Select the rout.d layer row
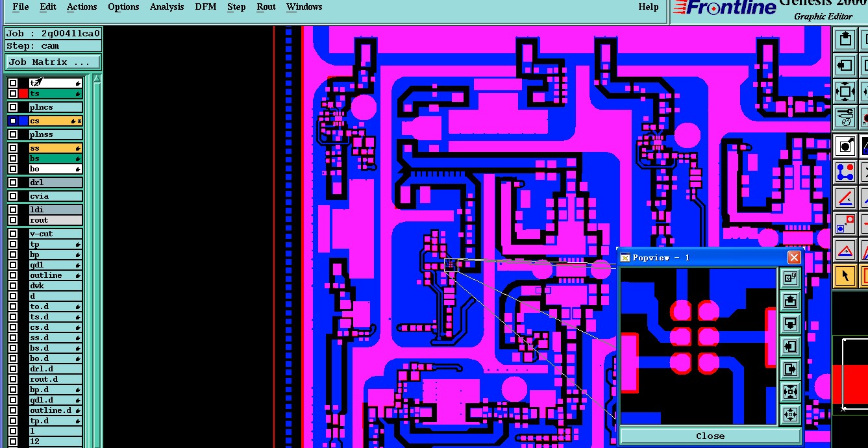This screenshot has width=868, height=448. click(x=56, y=379)
